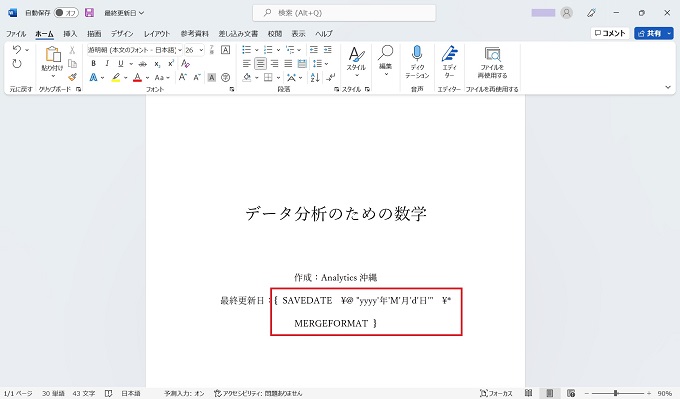
Task: Click the character border icon
Action: pos(226,50)
